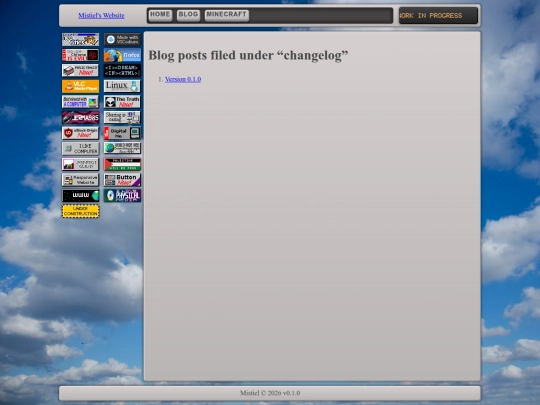
Task: Click the Firefox badge
Action: (x=122, y=55)
